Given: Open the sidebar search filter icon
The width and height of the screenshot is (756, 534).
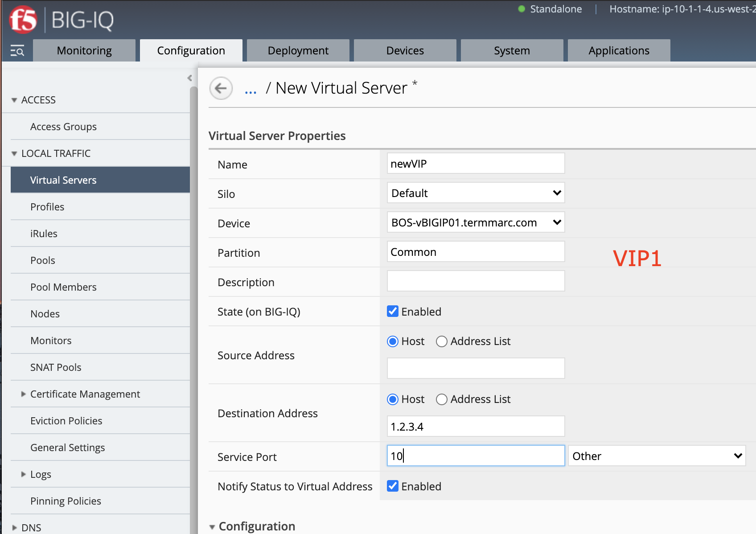Looking at the screenshot, I should (x=17, y=50).
